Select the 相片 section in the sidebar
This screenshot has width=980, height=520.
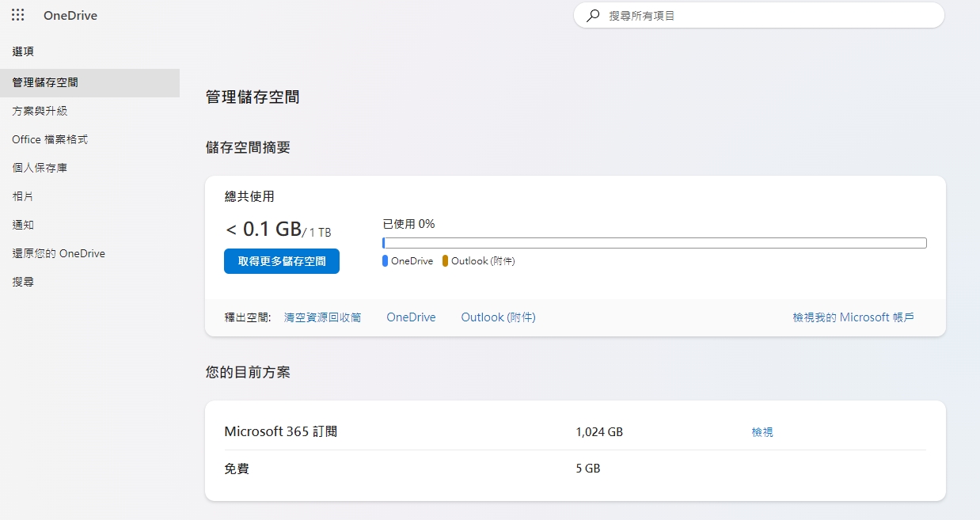tap(23, 196)
